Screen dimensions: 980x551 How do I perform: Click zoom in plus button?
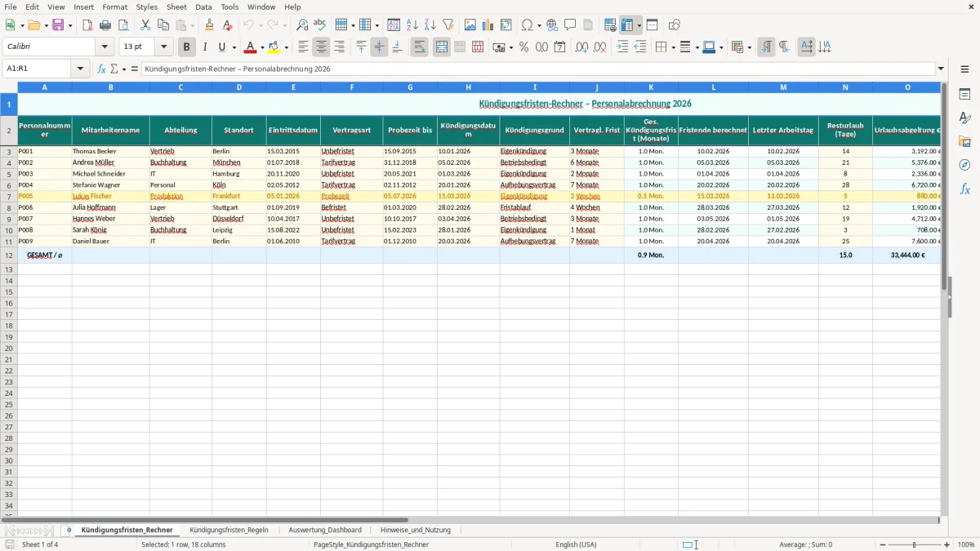point(947,544)
